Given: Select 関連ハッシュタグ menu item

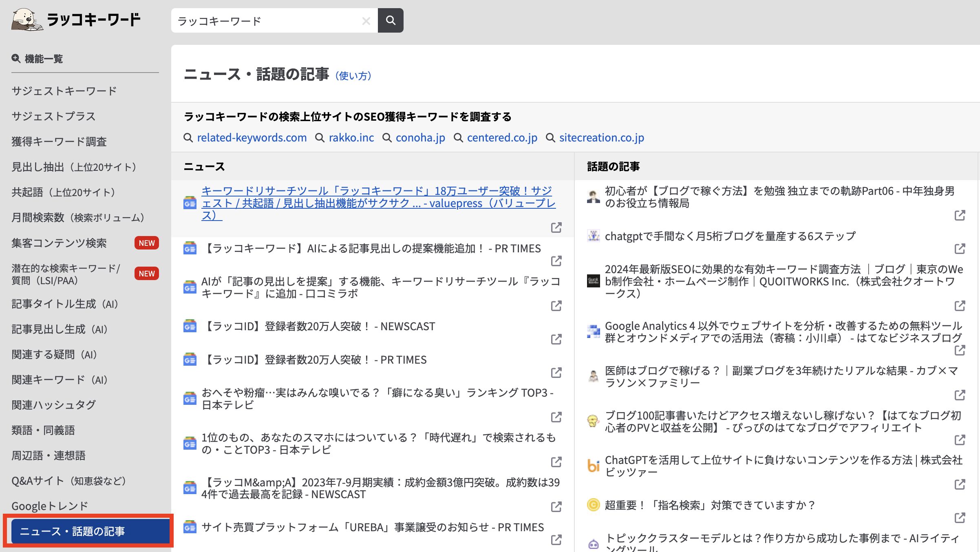Looking at the screenshot, I should pos(53,405).
